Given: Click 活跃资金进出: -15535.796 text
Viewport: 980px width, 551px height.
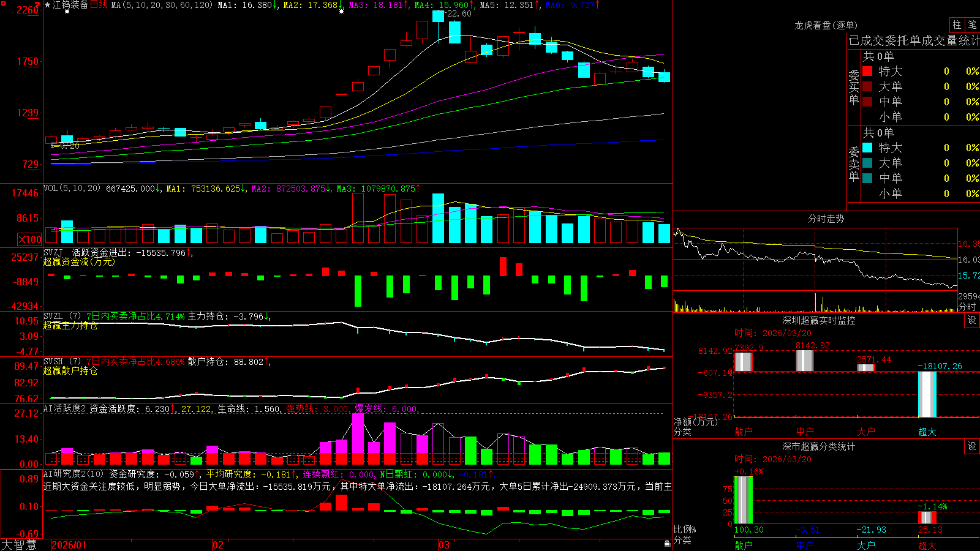Looking at the screenshot, I should (x=129, y=252).
